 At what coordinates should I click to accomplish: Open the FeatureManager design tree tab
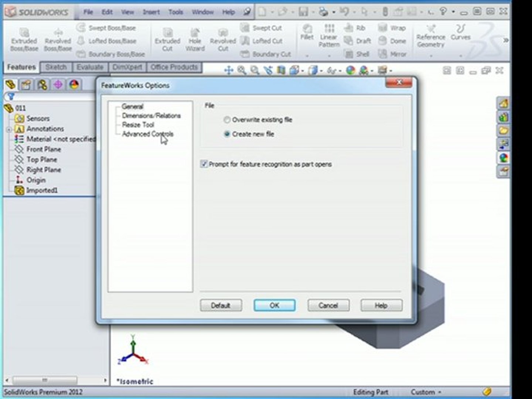11,85
